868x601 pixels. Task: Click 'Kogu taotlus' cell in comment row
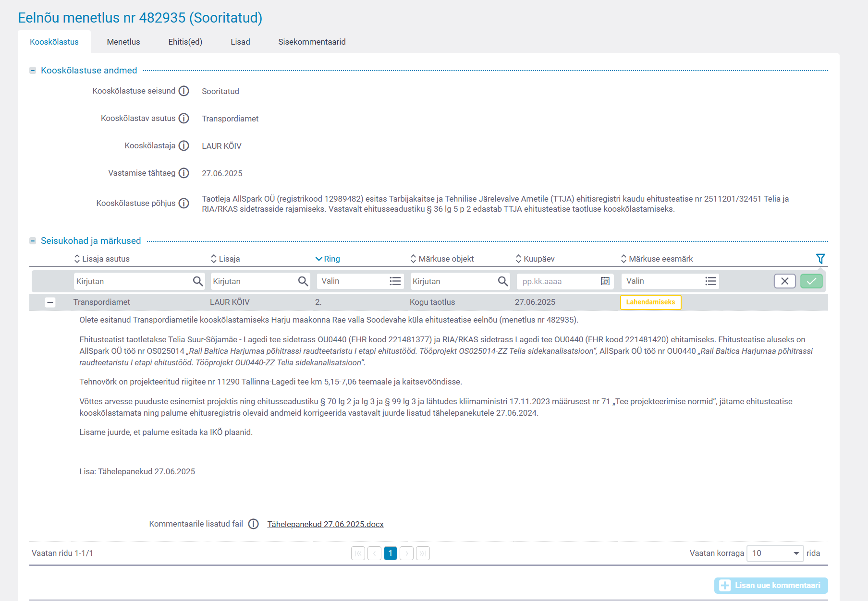pyautogui.click(x=432, y=302)
